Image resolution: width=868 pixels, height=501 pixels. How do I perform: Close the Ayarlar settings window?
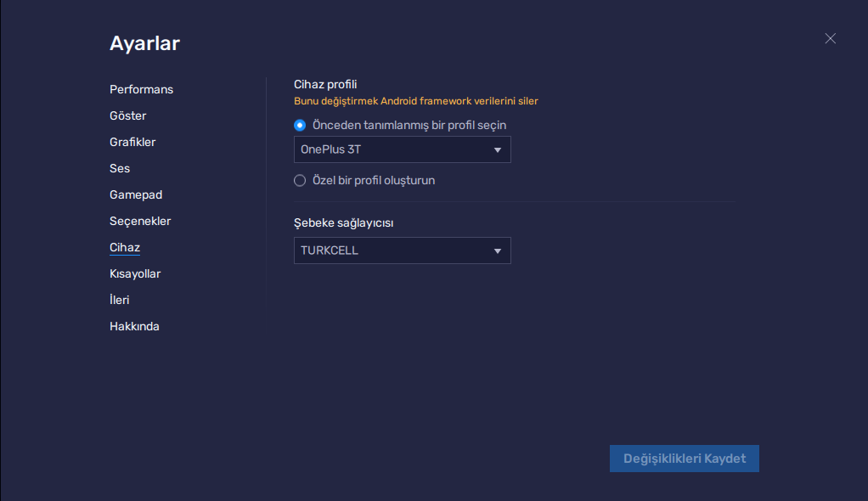pos(830,38)
